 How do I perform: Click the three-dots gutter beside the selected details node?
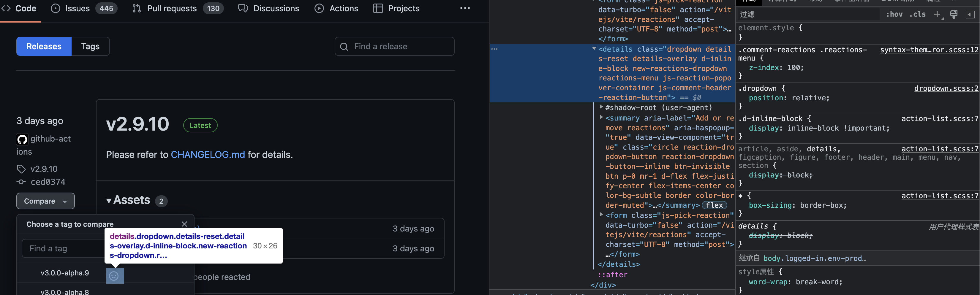click(x=494, y=50)
